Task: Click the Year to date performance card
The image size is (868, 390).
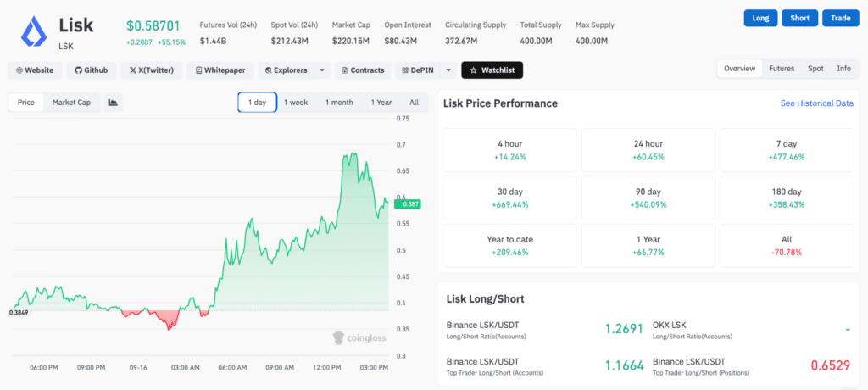Action: click(510, 245)
